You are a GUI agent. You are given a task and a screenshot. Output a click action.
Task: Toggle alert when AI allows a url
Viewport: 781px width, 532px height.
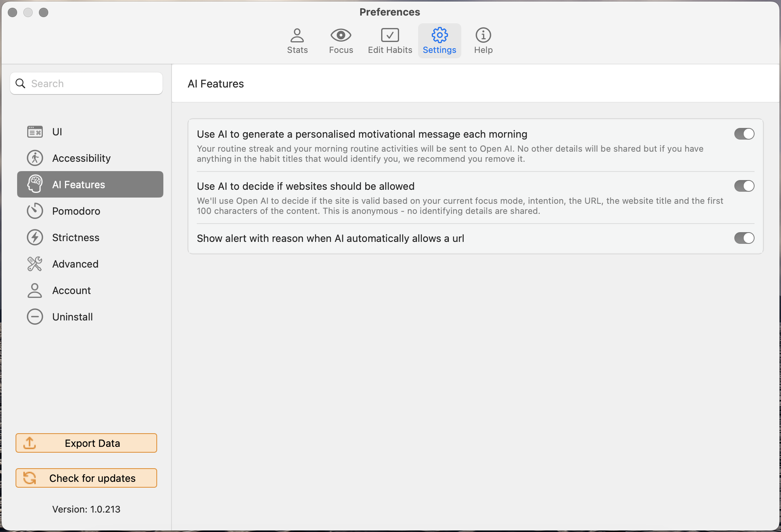point(744,238)
